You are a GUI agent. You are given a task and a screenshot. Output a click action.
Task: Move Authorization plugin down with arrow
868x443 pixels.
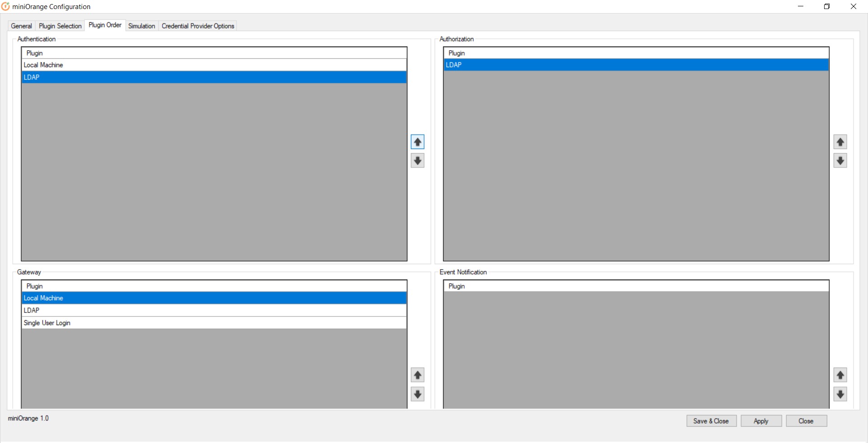pos(840,161)
